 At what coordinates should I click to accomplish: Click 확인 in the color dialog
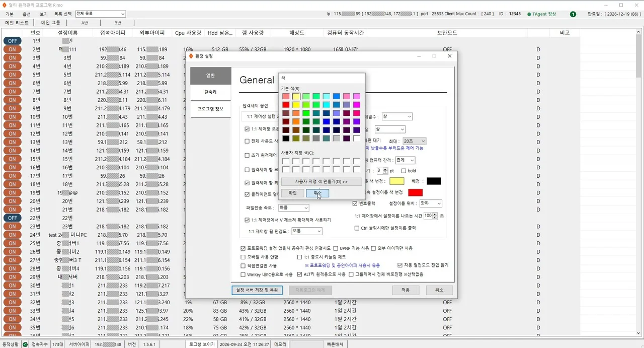coord(292,193)
